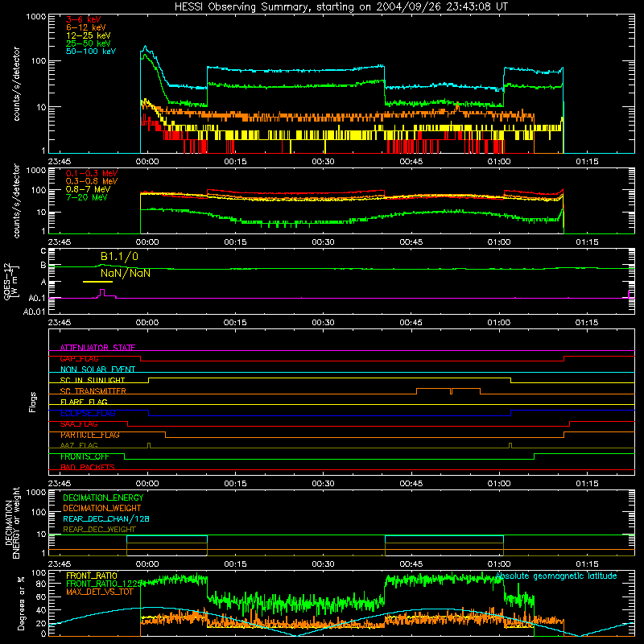Click the olive flag label below PARTICLE_FLAG

(x=79, y=445)
